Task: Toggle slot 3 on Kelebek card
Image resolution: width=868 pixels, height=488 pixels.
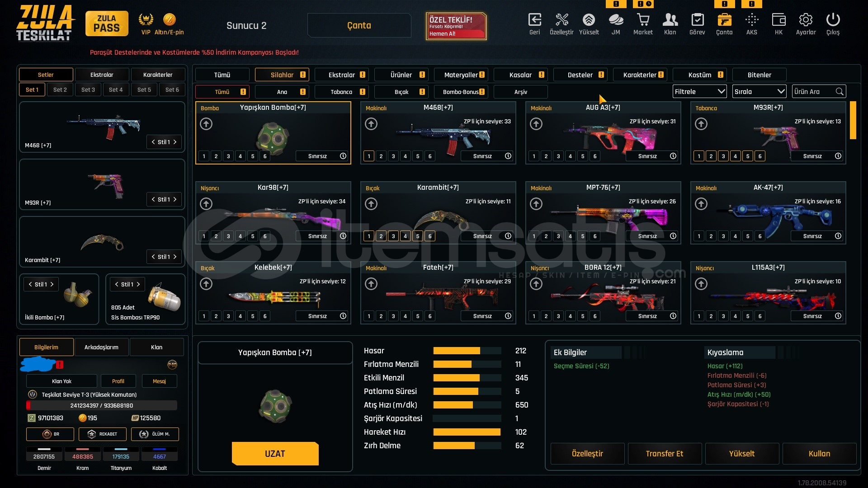Action: (x=228, y=316)
